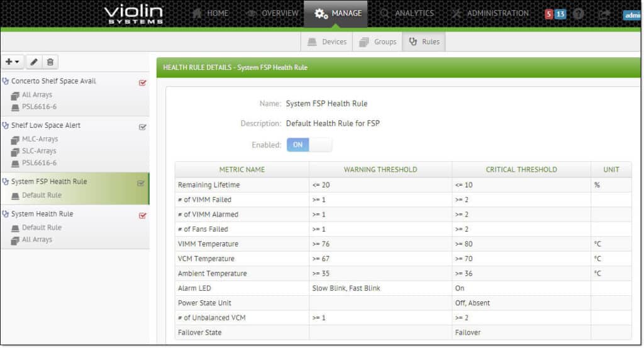This screenshot has height=348, width=644.
Task: Click the stethoscope icon beside Concerto Shelf Space
Action: [x=5, y=81]
